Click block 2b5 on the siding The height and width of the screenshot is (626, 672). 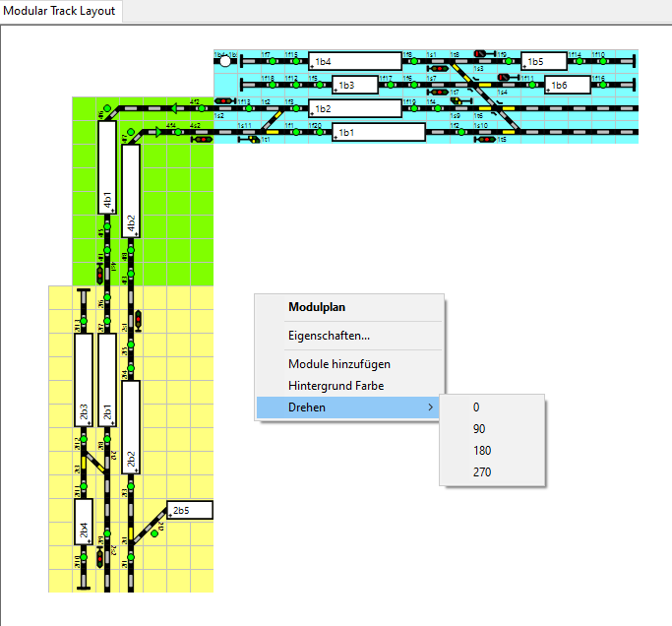click(190, 510)
